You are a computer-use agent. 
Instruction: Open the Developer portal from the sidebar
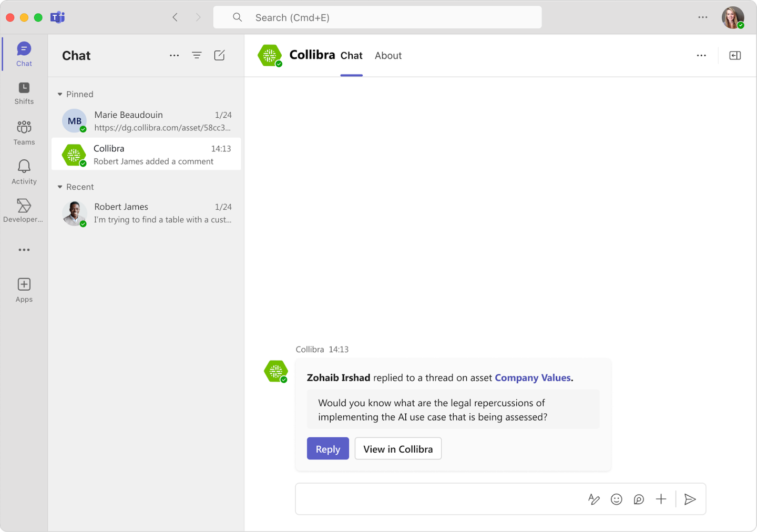[24, 210]
